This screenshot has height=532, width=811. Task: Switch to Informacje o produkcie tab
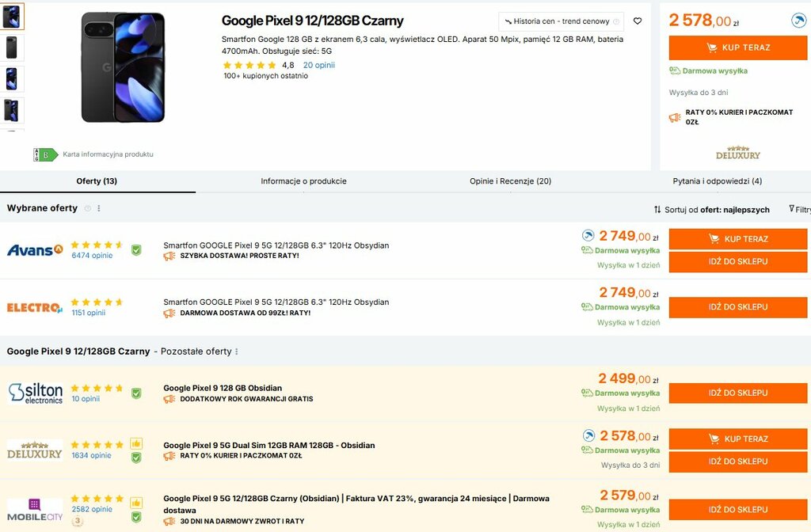pos(303,181)
